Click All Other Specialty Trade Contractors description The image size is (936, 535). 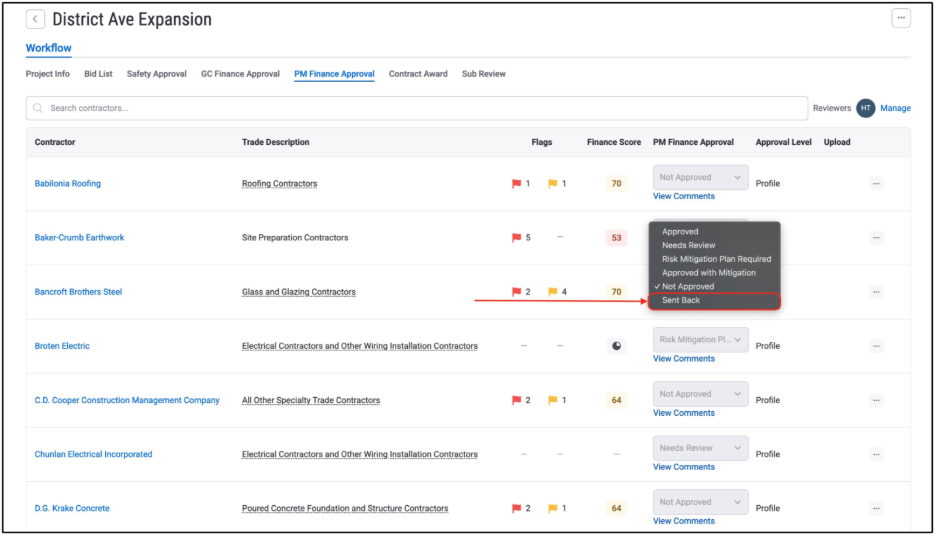click(x=311, y=400)
